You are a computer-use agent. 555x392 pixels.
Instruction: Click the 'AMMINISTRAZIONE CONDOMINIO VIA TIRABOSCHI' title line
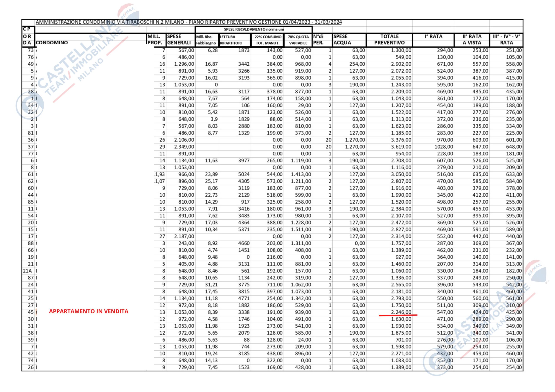pos(189,22)
